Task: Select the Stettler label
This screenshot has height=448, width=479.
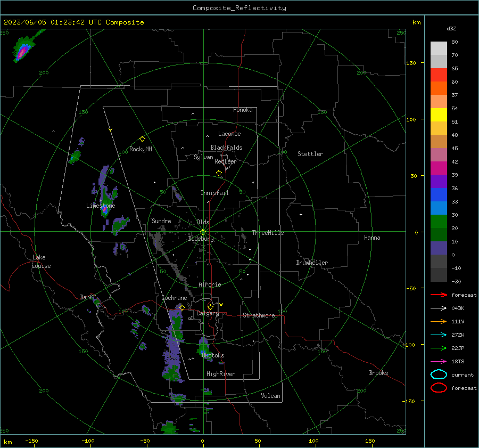Action: pyautogui.click(x=310, y=154)
